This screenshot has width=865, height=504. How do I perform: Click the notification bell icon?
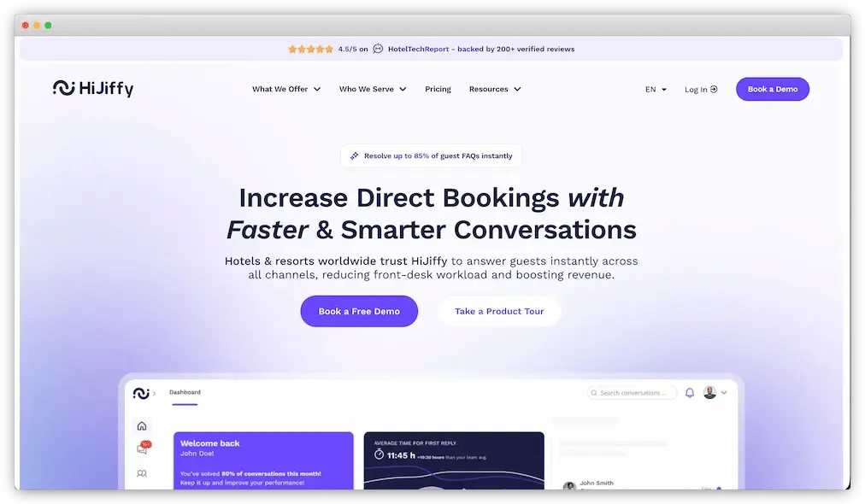(x=690, y=393)
